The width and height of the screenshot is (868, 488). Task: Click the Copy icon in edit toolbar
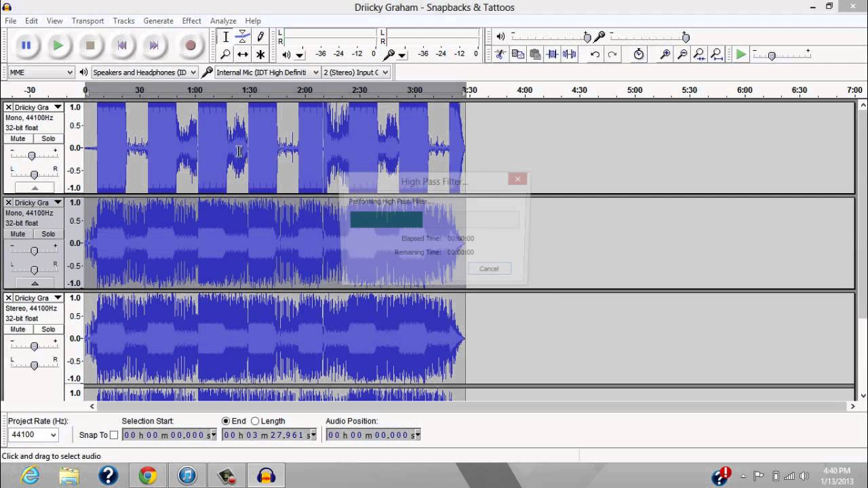click(x=517, y=54)
